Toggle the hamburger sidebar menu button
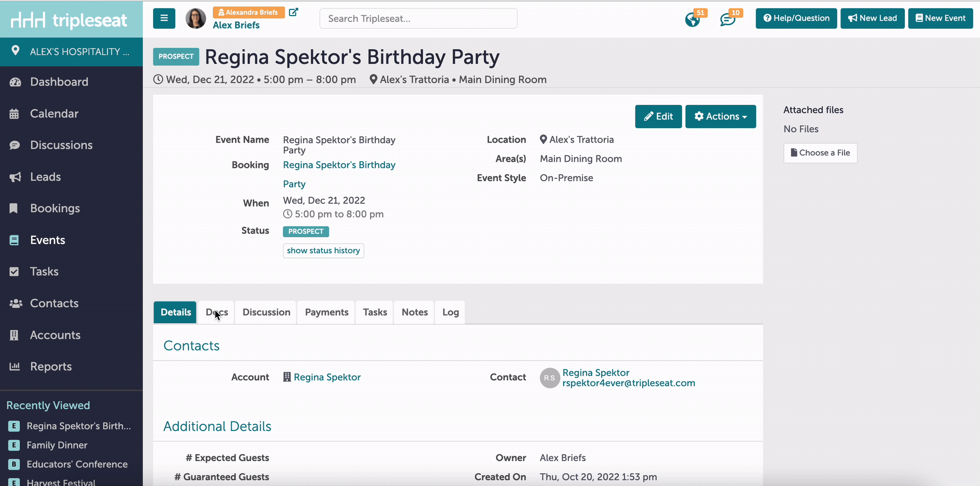The height and width of the screenshot is (486, 980). coord(164,18)
